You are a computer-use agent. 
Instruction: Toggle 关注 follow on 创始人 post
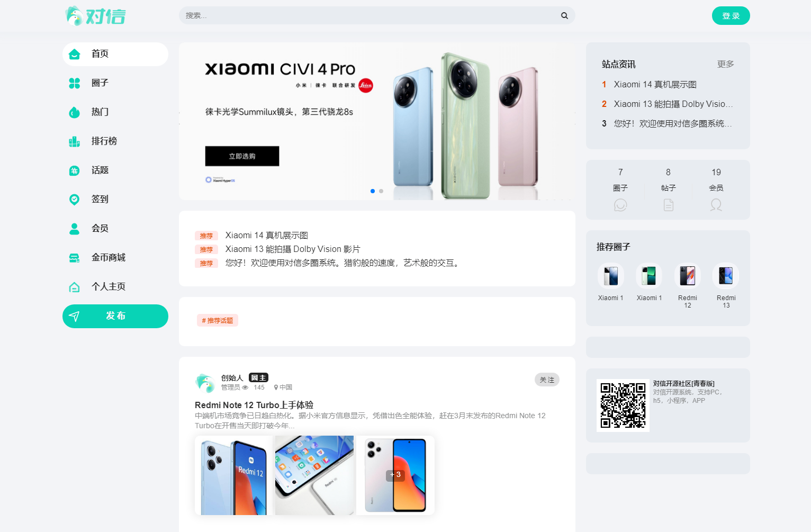(547, 380)
